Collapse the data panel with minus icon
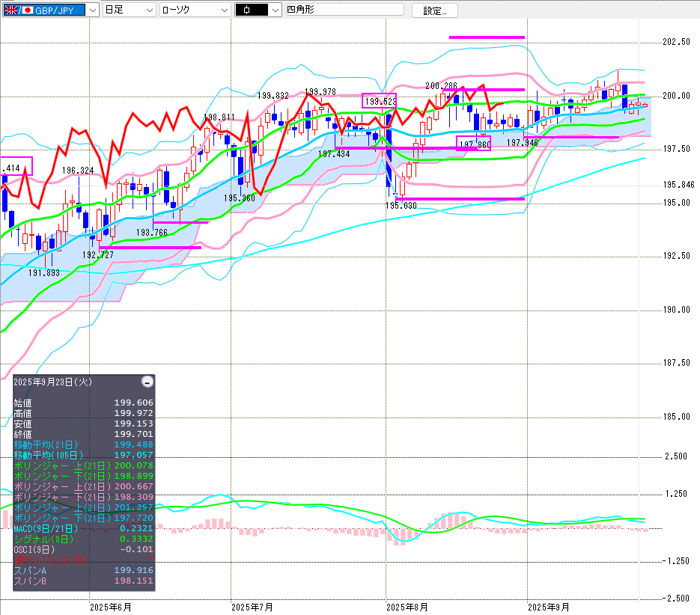 [147, 382]
